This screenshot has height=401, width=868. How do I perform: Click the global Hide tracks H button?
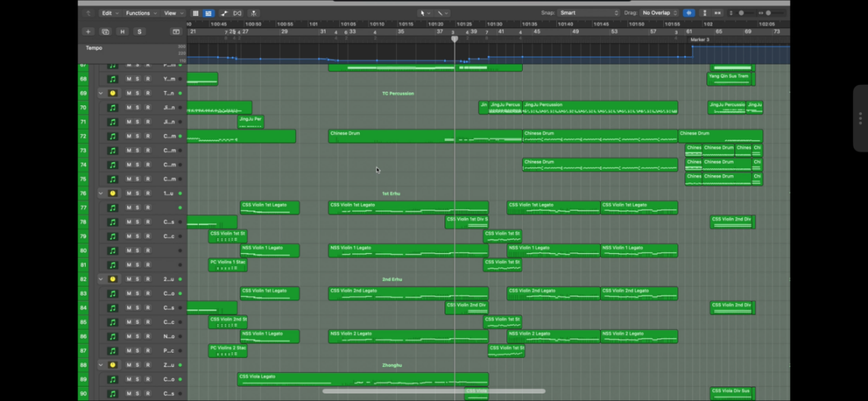[x=122, y=32]
